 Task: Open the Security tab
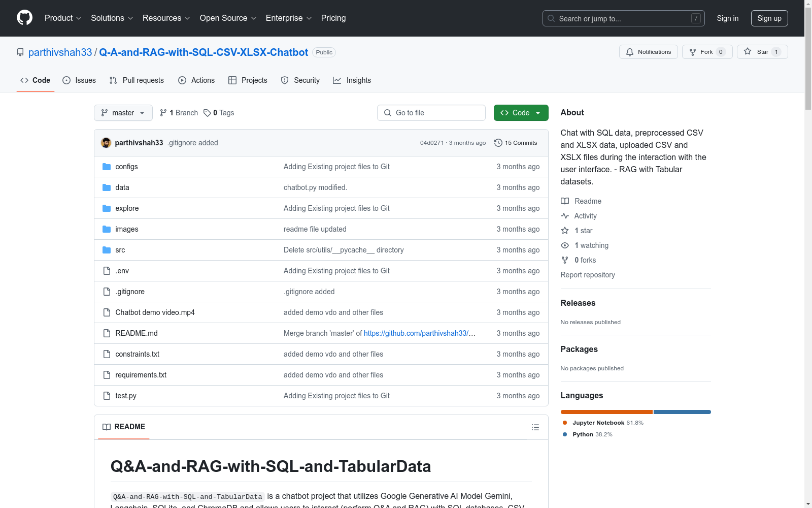[300, 80]
